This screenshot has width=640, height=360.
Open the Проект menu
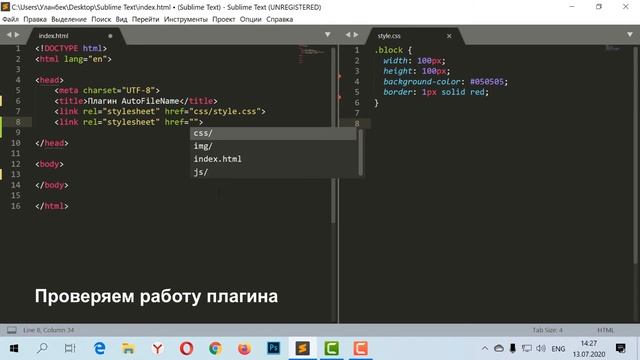(x=223, y=19)
